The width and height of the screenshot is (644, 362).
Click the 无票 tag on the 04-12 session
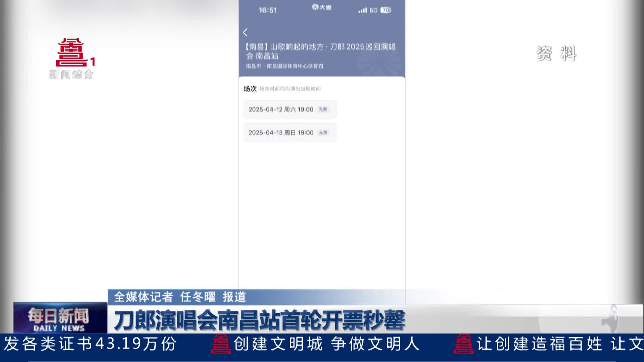pyautogui.click(x=323, y=110)
